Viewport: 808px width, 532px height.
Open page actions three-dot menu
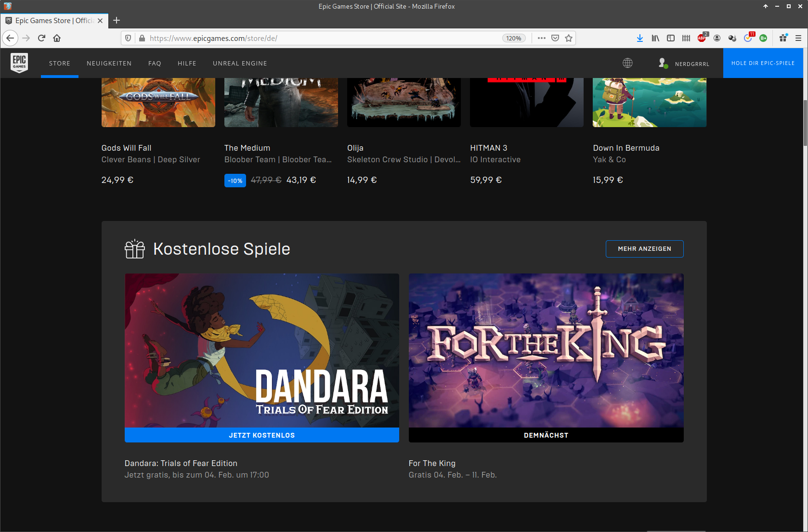click(542, 38)
